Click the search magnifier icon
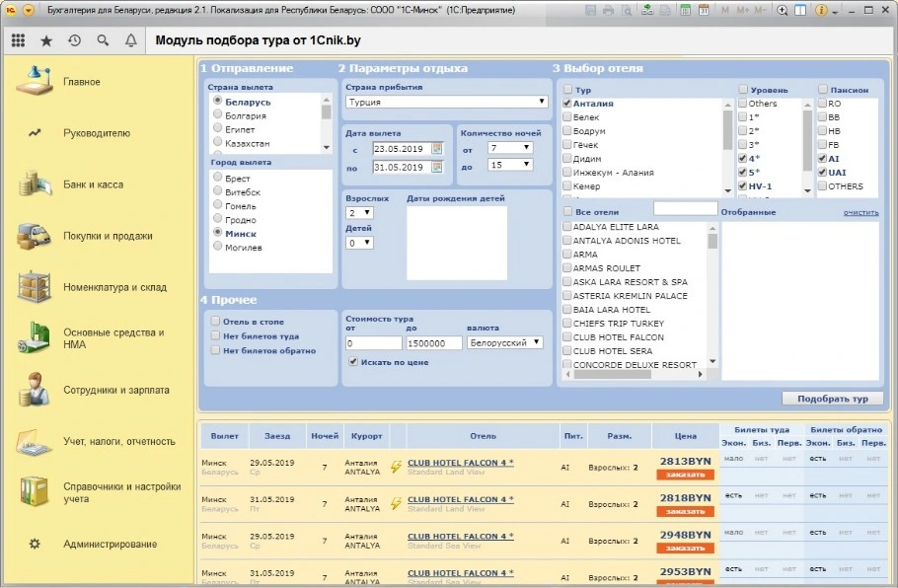The width and height of the screenshot is (898, 588). (x=103, y=41)
